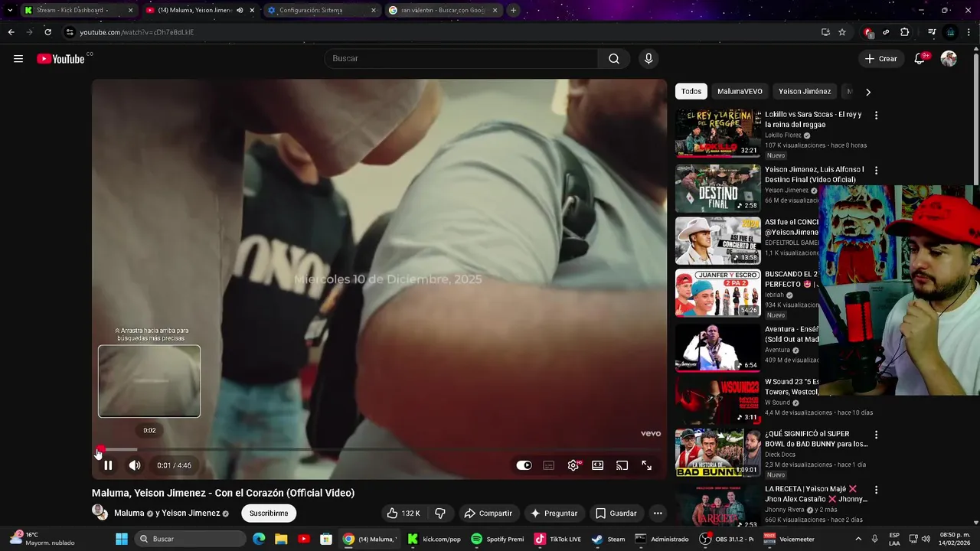Mute the tab via the YouTube tab speaker icon
The width and height of the screenshot is (980, 551).
pos(240,11)
